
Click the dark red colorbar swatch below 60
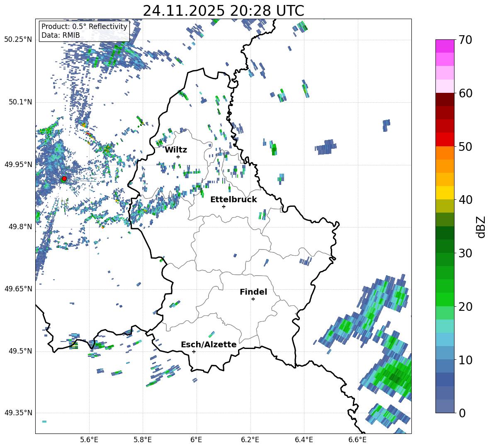coord(445,100)
